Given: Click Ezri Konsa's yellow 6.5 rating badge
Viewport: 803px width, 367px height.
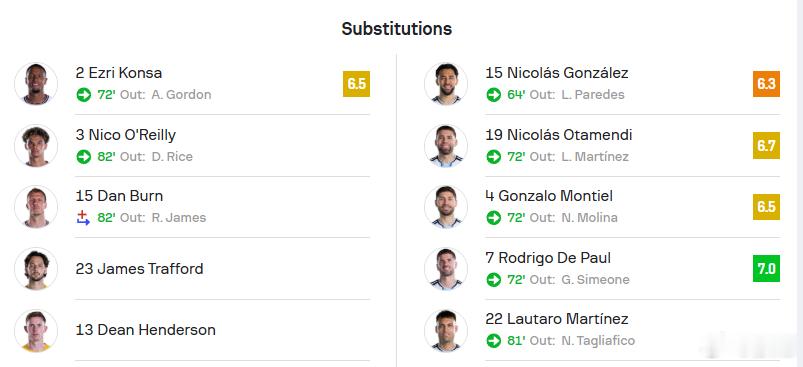Looking at the screenshot, I should pos(356,84).
